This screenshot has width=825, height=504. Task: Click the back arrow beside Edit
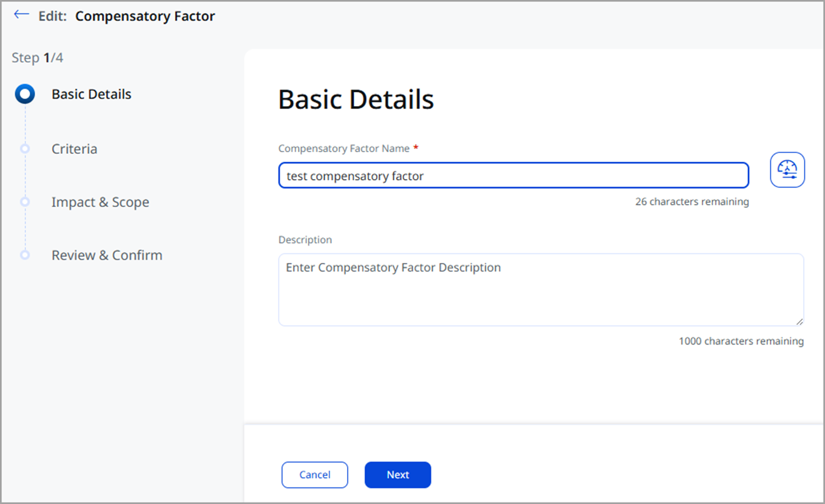(x=21, y=15)
